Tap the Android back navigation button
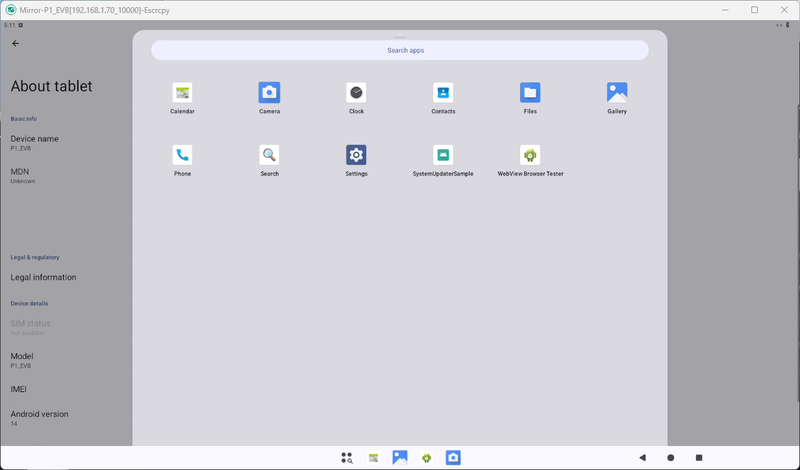The image size is (800, 470). pos(642,458)
